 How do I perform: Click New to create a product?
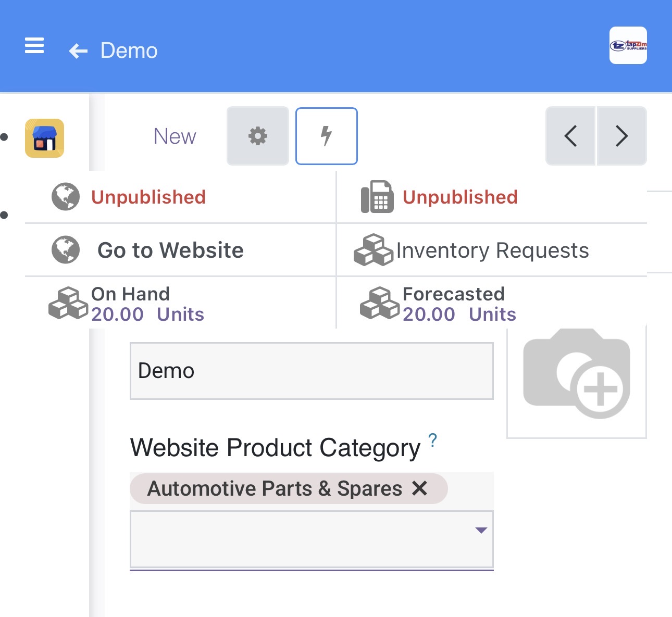(x=175, y=136)
